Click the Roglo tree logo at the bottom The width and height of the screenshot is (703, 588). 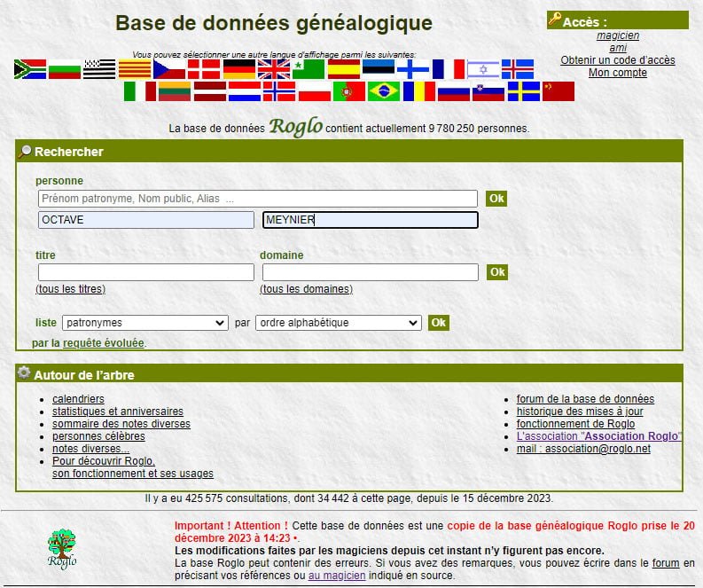point(62,549)
